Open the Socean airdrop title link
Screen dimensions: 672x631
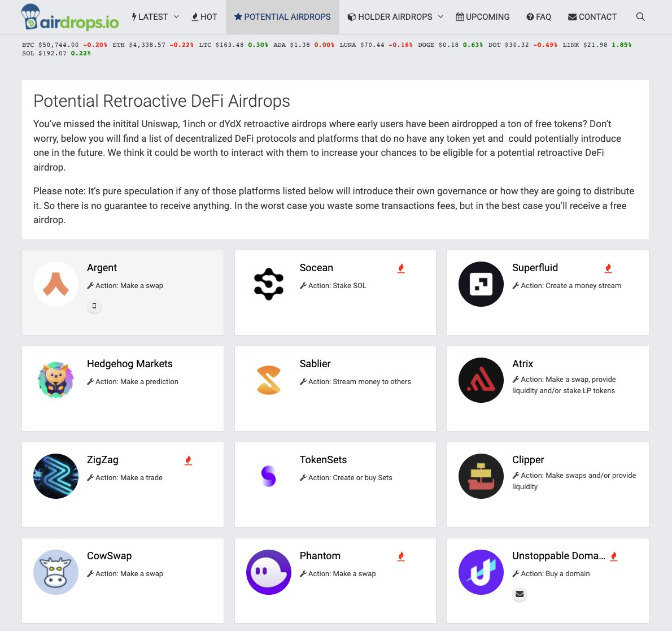click(x=316, y=268)
